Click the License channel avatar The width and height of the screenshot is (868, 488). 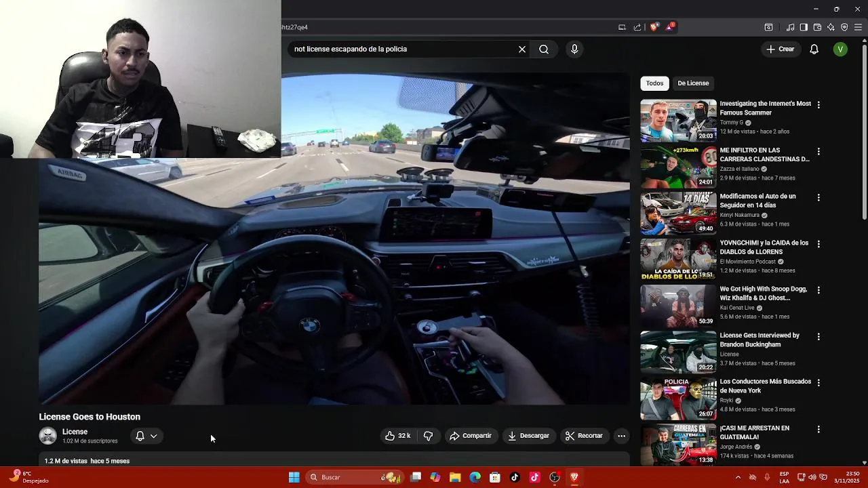47,436
